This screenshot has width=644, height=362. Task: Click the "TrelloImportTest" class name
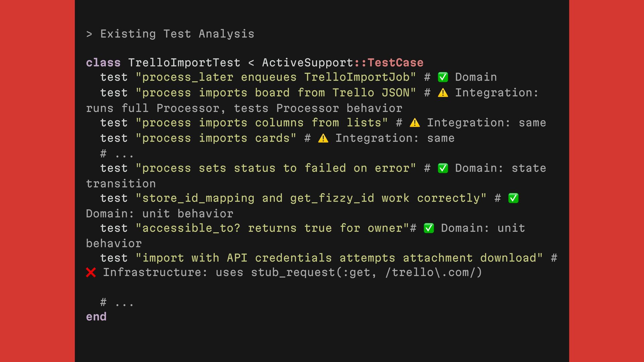[184, 63]
